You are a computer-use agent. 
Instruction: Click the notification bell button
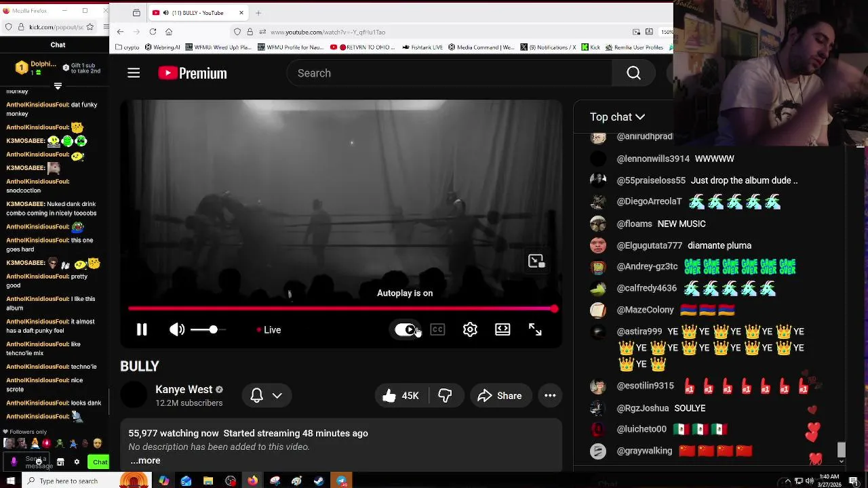pos(257,396)
